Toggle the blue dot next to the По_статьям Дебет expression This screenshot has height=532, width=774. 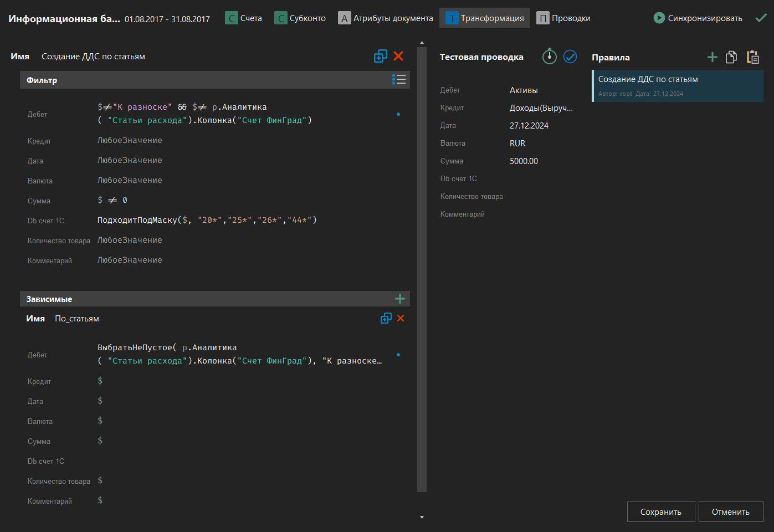[398, 354]
